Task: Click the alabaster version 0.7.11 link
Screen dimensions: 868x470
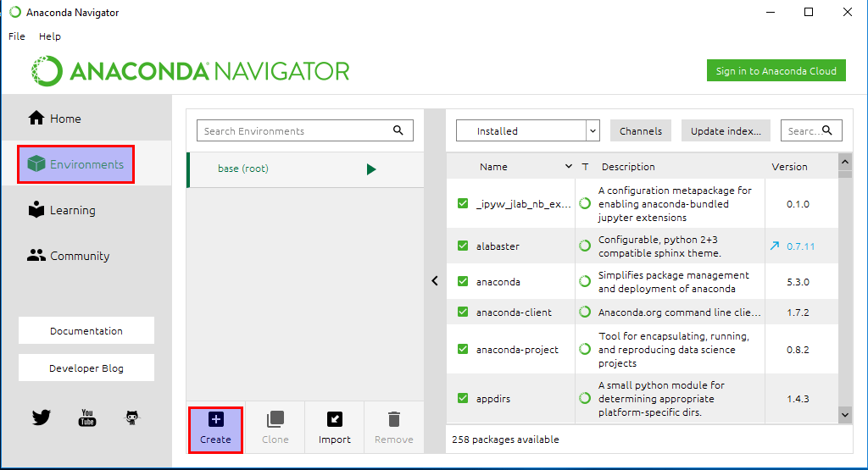Action: coord(800,246)
